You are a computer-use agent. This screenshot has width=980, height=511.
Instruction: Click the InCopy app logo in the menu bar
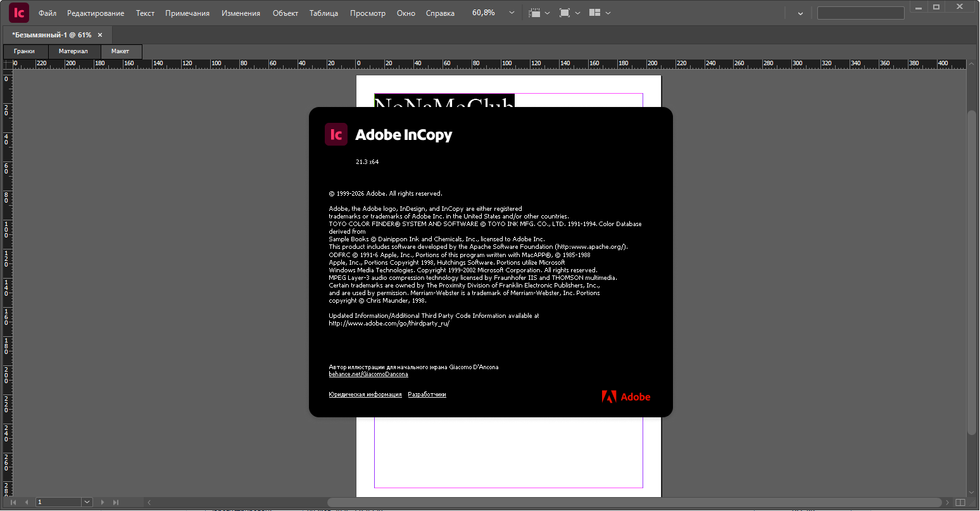19,13
